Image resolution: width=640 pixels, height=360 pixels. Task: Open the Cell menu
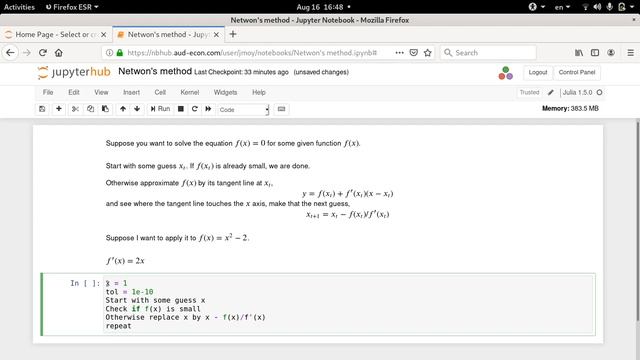tap(160, 92)
